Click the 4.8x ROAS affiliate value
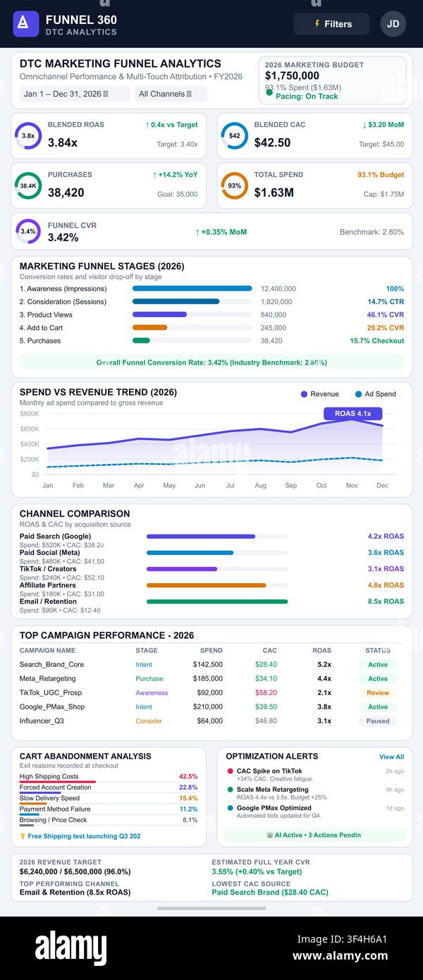This screenshot has width=423, height=980. tap(386, 585)
